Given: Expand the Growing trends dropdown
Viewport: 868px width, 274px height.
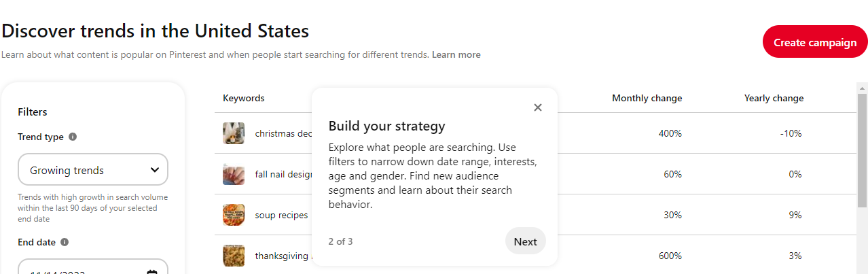Looking at the screenshot, I should point(93,170).
